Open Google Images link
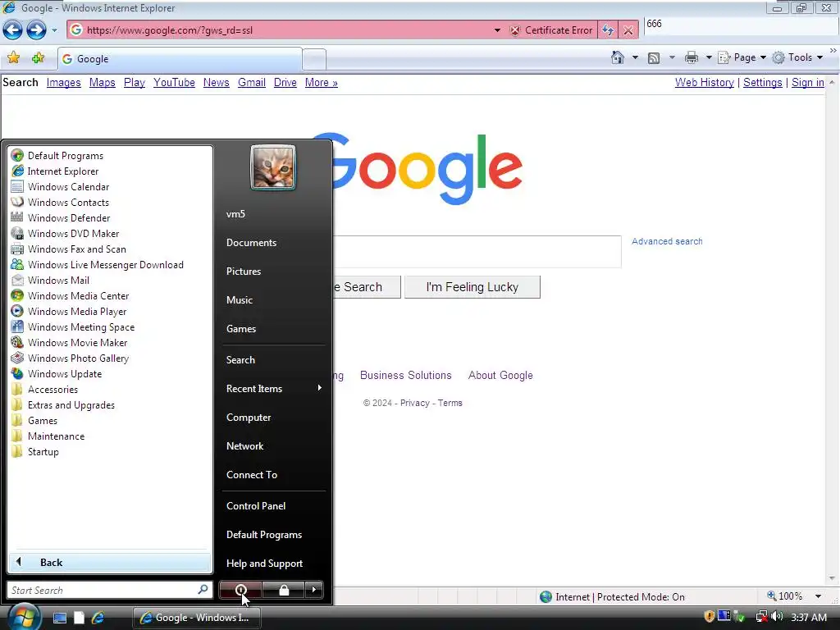This screenshot has height=630, width=840. click(x=63, y=83)
